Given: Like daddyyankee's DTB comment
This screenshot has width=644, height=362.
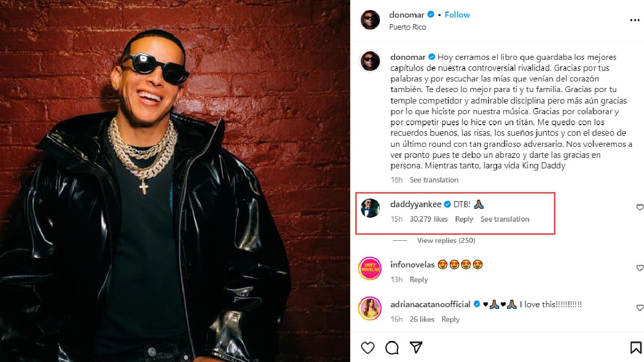Looking at the screenshot, I should coord(639,207).
